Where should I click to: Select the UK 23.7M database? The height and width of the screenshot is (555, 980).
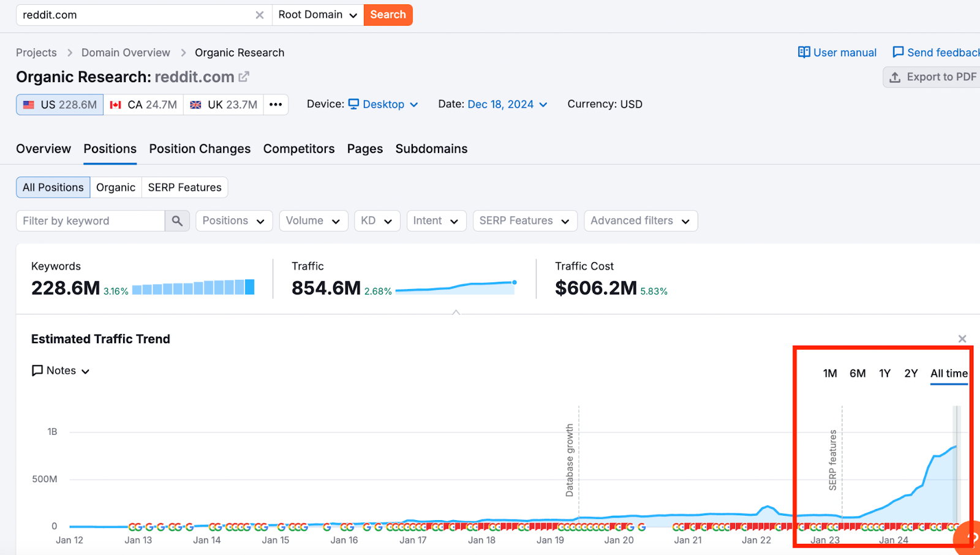[224, 105]
